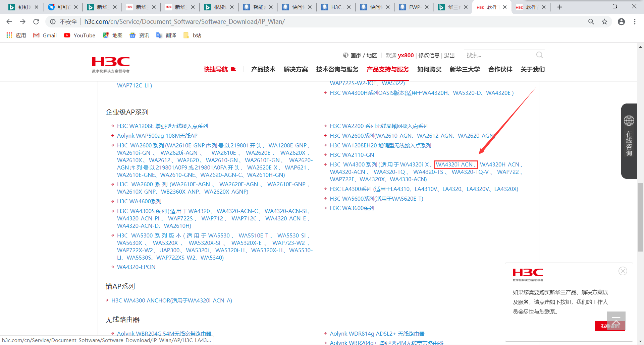Close the EWP browser tab

point(427,7)
